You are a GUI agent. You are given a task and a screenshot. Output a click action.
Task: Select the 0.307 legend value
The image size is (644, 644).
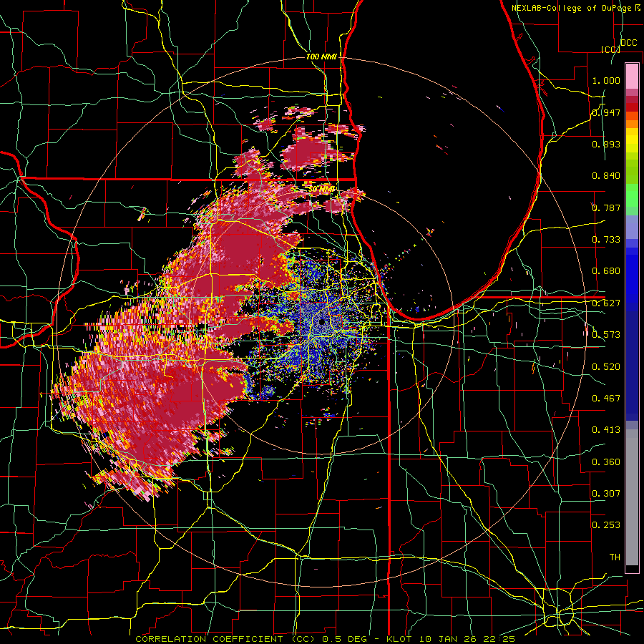pos(606,493)
